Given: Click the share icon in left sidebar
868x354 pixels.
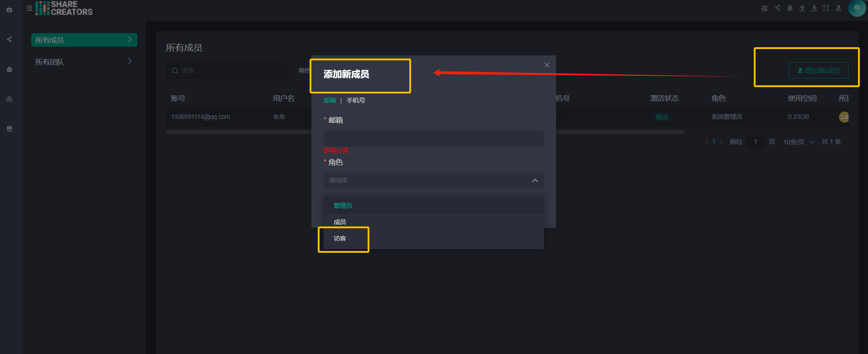Looking at the screenshot, I should (x=10, y=39).
